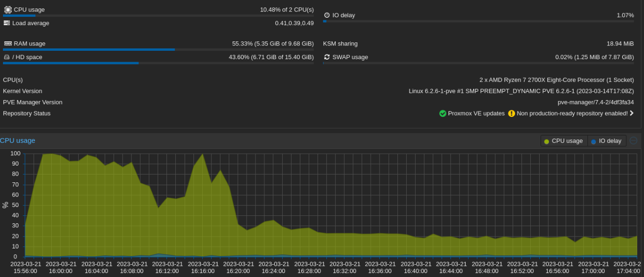Viewport: 644px width, 277px height.
Task: Click the RAM usage label
Action: click(x=30, y=43)
